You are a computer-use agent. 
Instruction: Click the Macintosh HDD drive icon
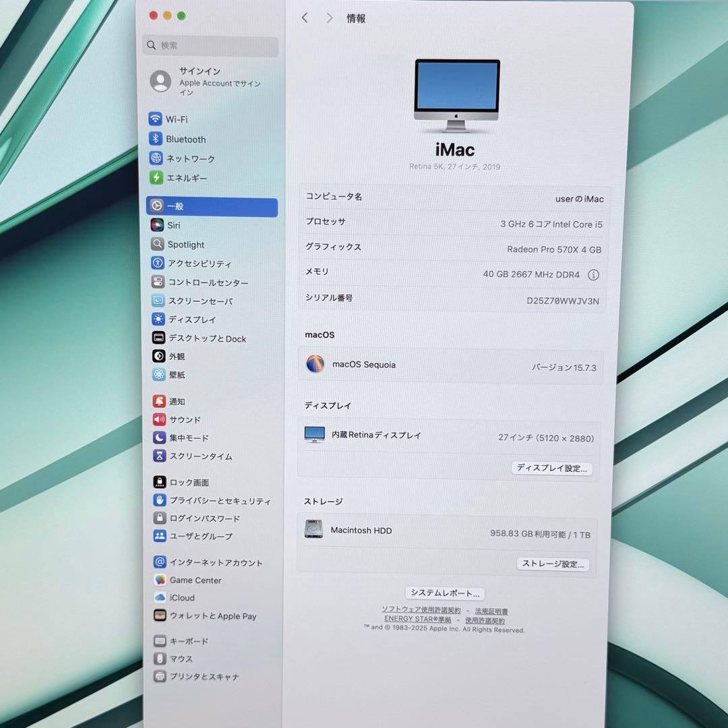(314, 529)
